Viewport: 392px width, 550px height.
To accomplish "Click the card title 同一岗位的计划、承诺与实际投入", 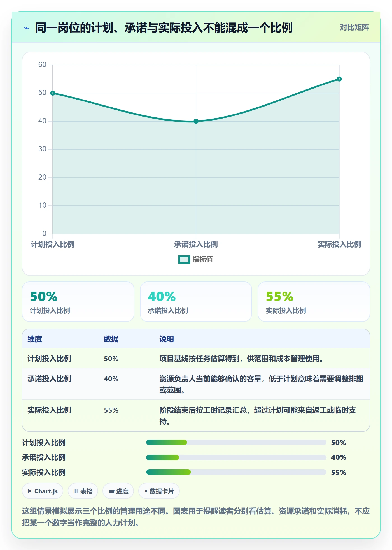I will point(164,28).
